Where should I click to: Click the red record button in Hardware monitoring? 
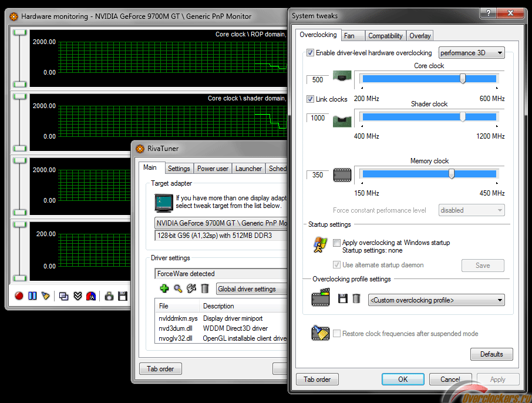(x=19, y=296)
